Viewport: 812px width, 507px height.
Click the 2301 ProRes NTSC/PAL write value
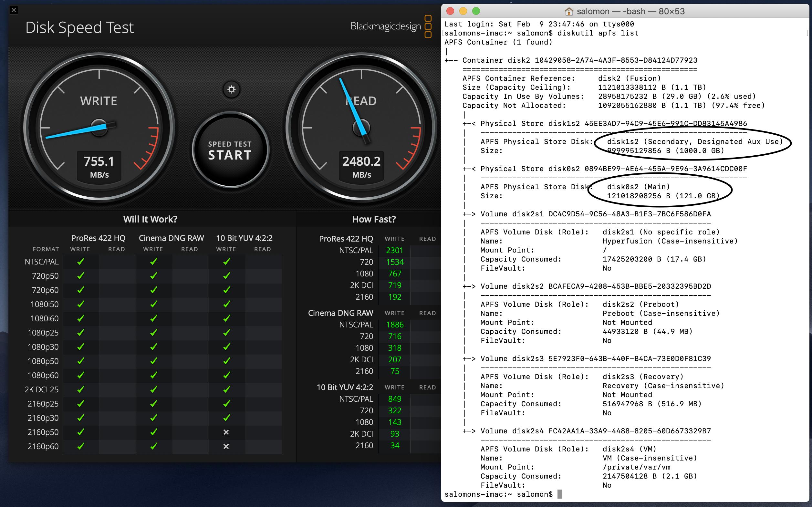[x=394, y=251]
